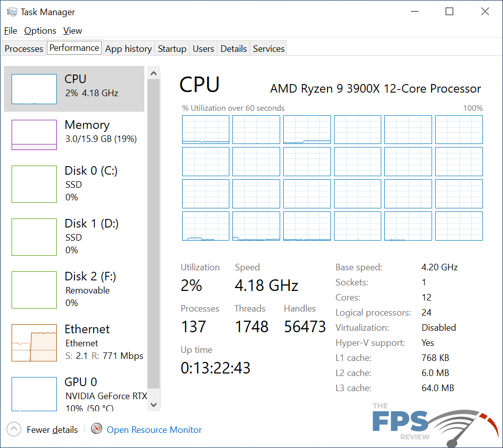Maximize the Task Manager window
The image size is (503, 448).
coord(449,12)
